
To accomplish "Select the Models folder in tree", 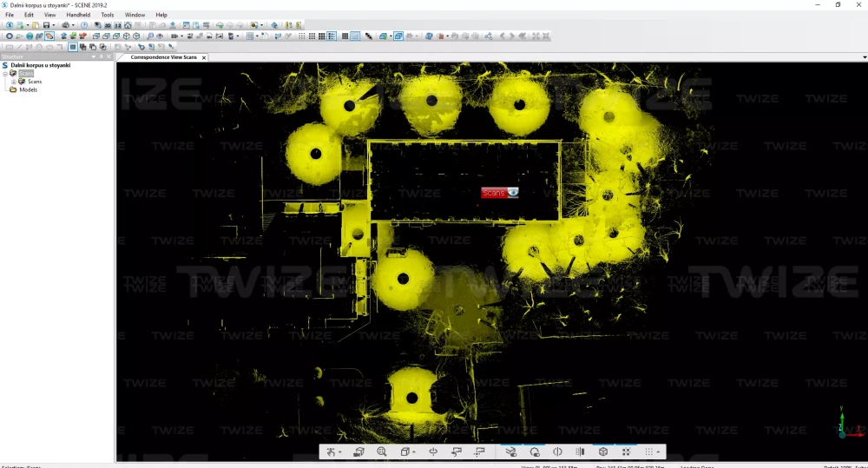I will (x=28, y=89).
